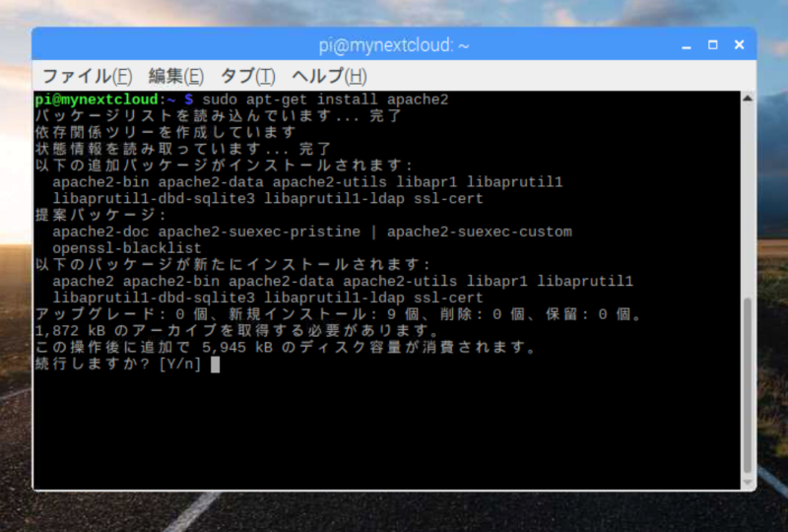This screenshot has width=788, height=532.
Task: Click the アップグレード: 0 個 summary line
Action: [x=339, y=314]
